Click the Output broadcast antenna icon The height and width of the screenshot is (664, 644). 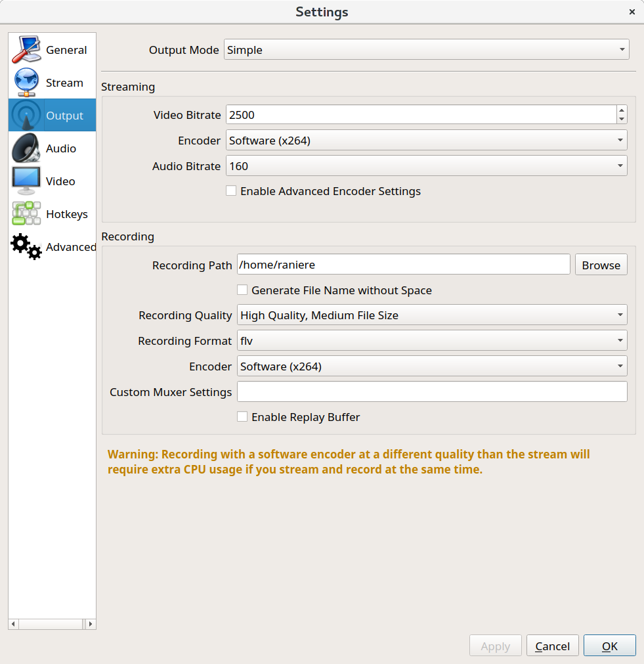coord(26,116)
